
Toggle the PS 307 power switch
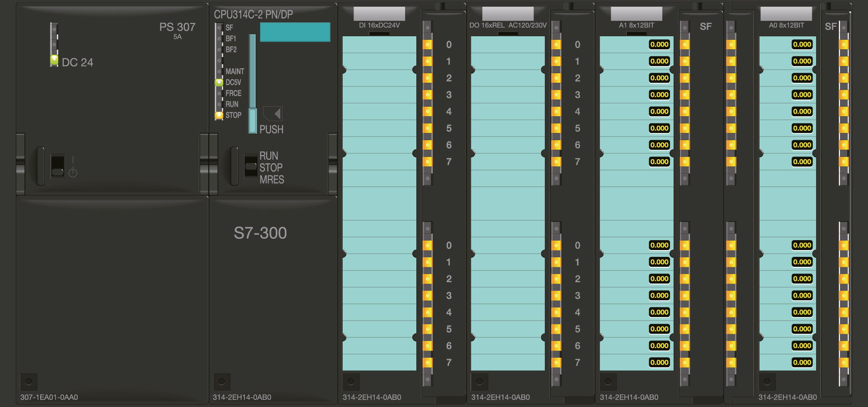(57, 166)
